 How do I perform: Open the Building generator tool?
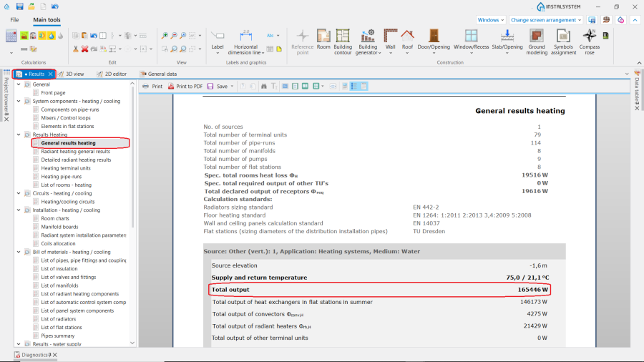coord(368,41)
